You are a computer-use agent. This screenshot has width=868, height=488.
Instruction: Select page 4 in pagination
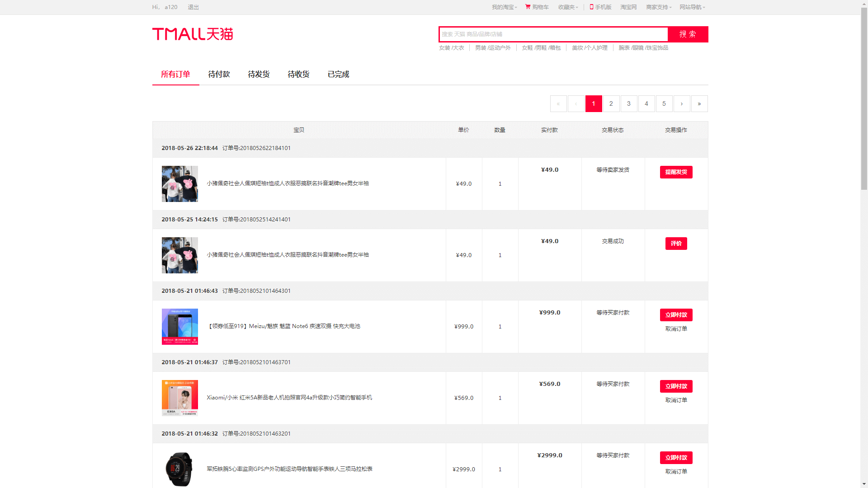coord(646,104)
